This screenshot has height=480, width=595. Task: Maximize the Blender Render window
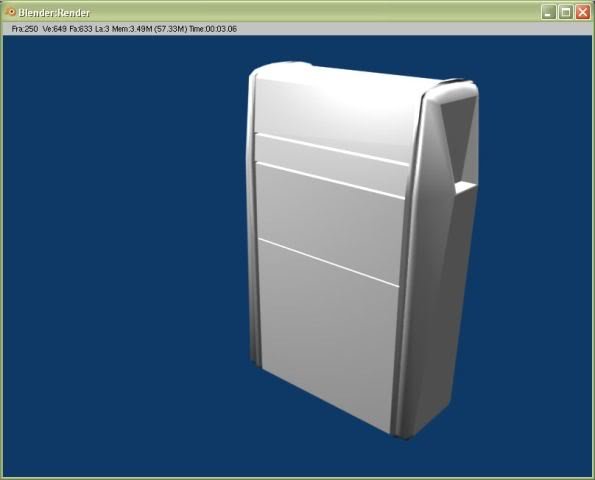565,12
